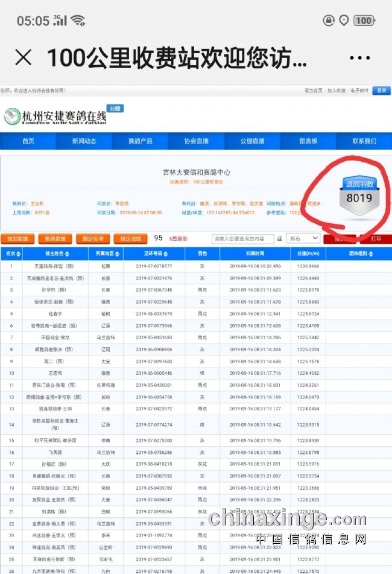The width and height of the screenshot is (392, 574).
Task: Open the 赛鸽产品 navigation tab
Action: pyautogui.click(x=140, y=141)
